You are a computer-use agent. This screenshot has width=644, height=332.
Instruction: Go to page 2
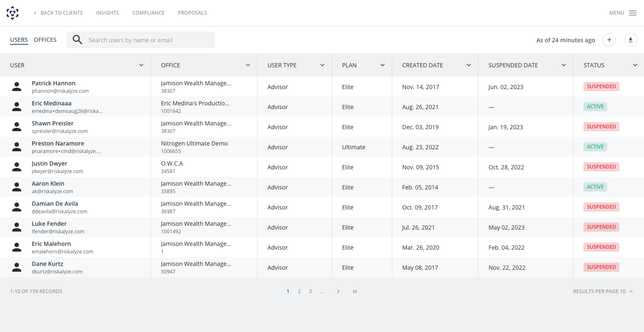point(299,291)
